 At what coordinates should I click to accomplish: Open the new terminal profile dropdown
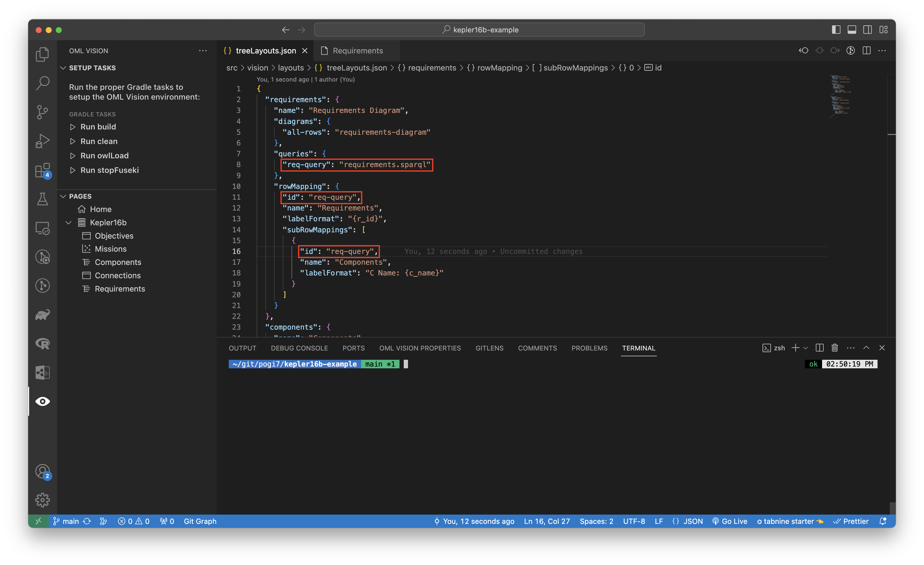coord(805,348)
